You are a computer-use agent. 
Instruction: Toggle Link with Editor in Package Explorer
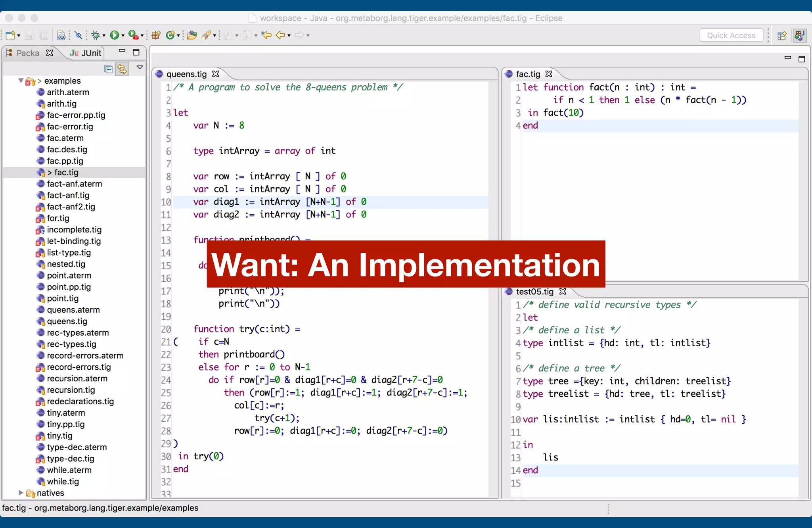click(122, 69)
